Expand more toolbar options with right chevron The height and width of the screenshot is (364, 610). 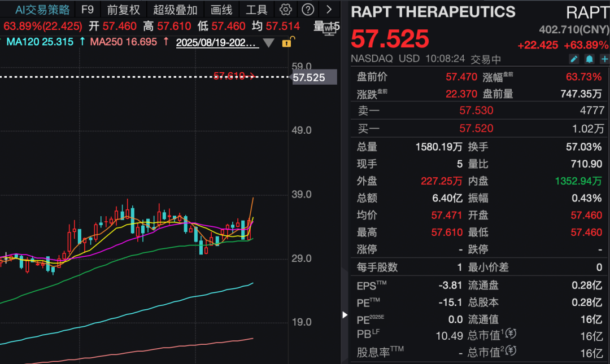(x=329, y=10)
